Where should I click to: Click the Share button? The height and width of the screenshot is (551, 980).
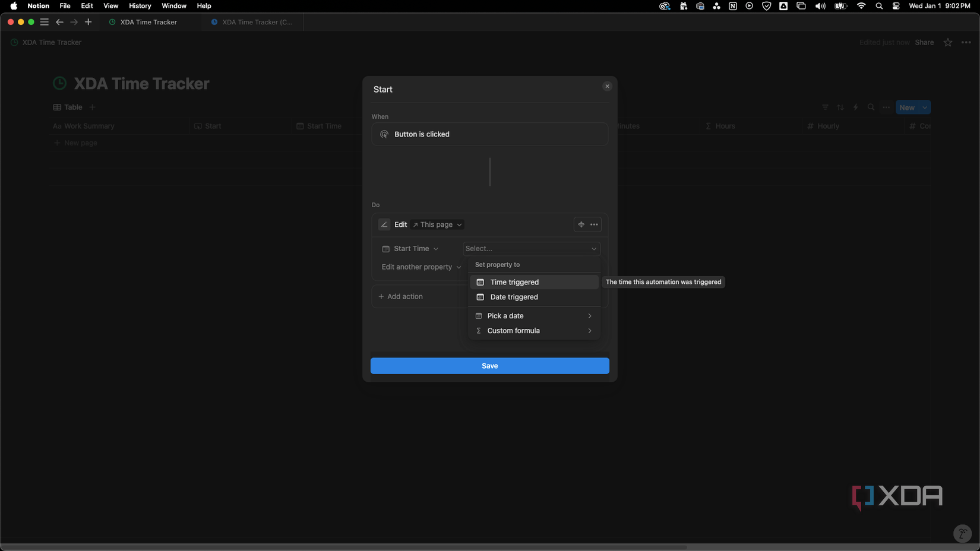tap(924, 42)
